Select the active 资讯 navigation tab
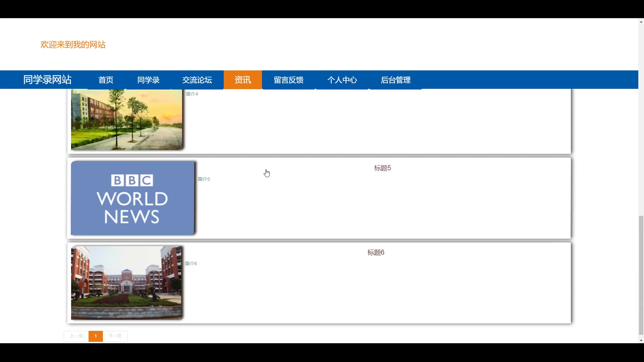This screenshot has width=644, height=362. (x=243, y=80)
